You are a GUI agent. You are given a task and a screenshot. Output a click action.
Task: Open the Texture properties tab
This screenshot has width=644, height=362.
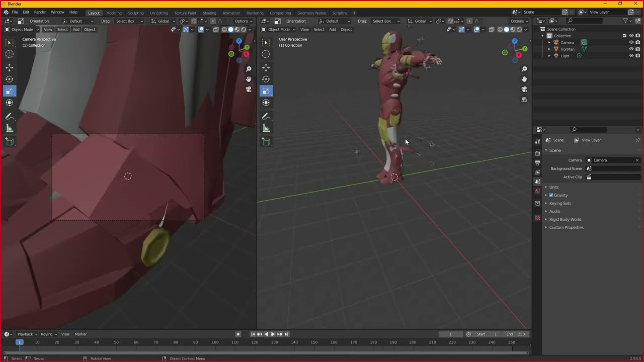coord(537,218)
